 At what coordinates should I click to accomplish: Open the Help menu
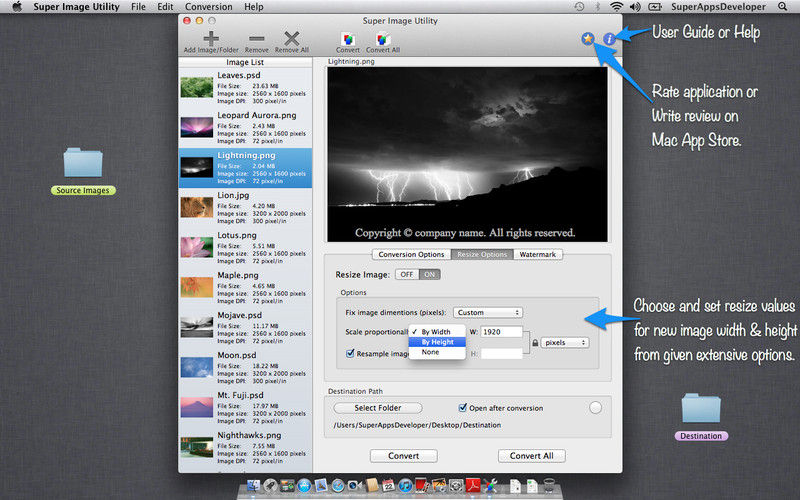click(254, 7)
